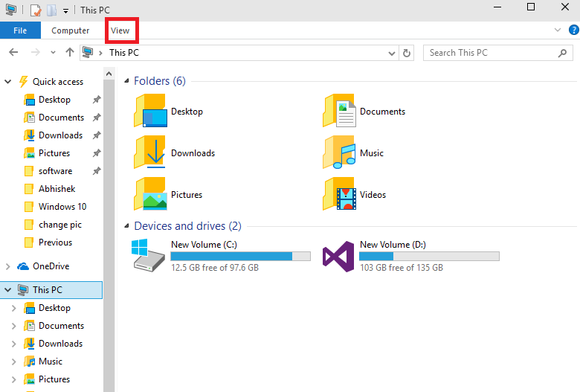
Task: Select Windows 10 folder in Quick access
Action: [62, 207]
